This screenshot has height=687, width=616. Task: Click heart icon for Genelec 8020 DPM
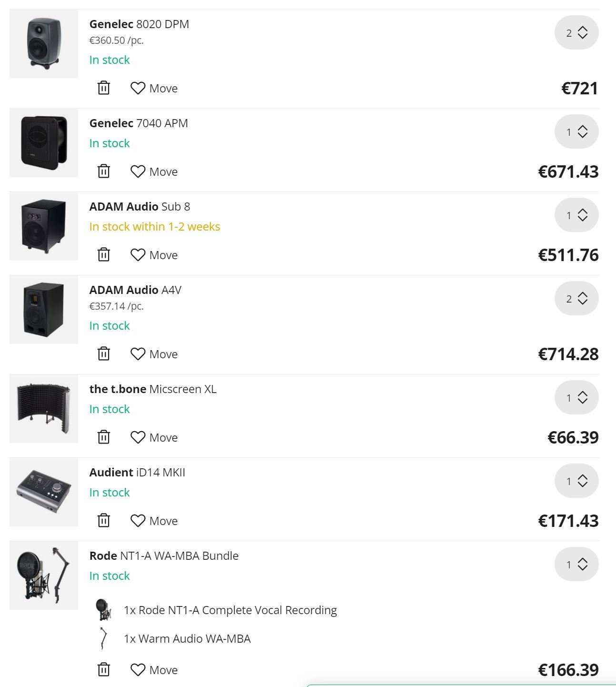coord(138,88)
